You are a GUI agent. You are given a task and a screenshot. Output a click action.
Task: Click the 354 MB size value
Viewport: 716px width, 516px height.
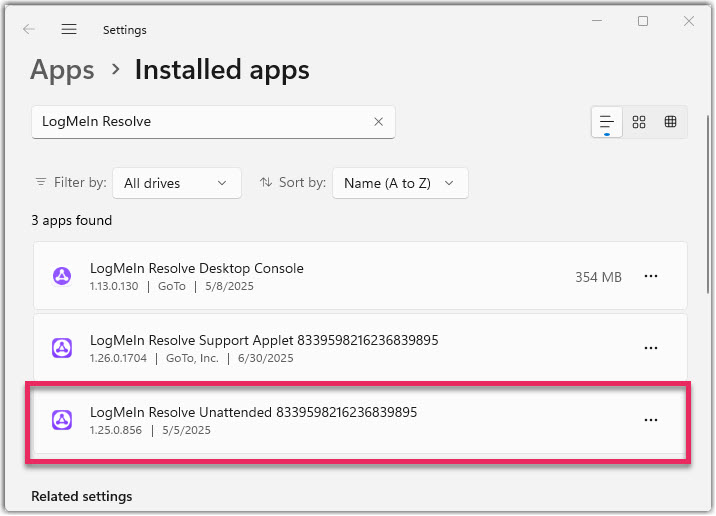(x=598, y=277)
